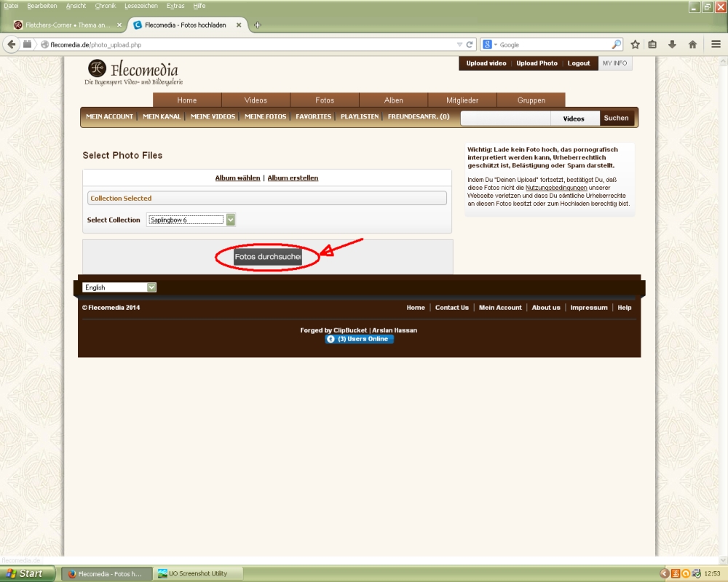
Task: Open the Firefox hamburger menu
Action: click(x=716, y=44)
